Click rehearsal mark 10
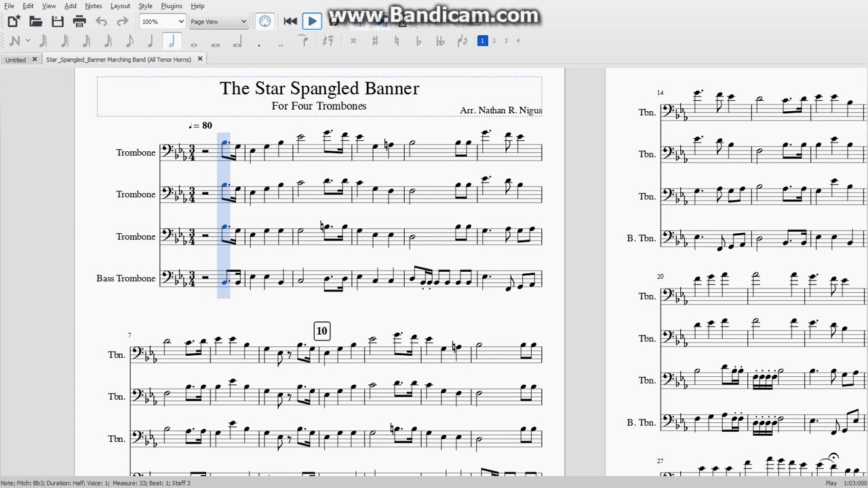868x488 pixels. pyautogui.click(x=321, y=331)
